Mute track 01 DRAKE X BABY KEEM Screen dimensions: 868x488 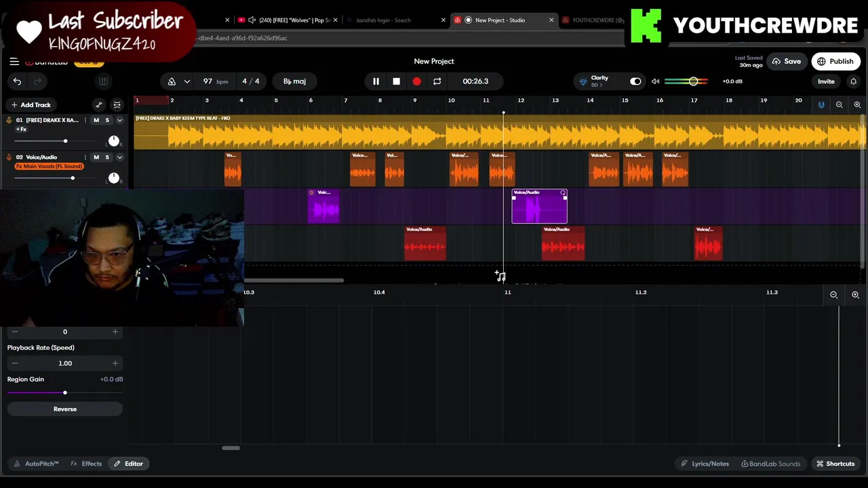[x=96, y=120]
